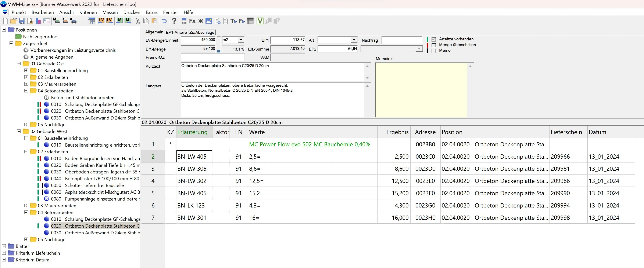Collapse the 01 Gebäude Ost folder
This screenshot has height=268, width=644.
point(18,63)
